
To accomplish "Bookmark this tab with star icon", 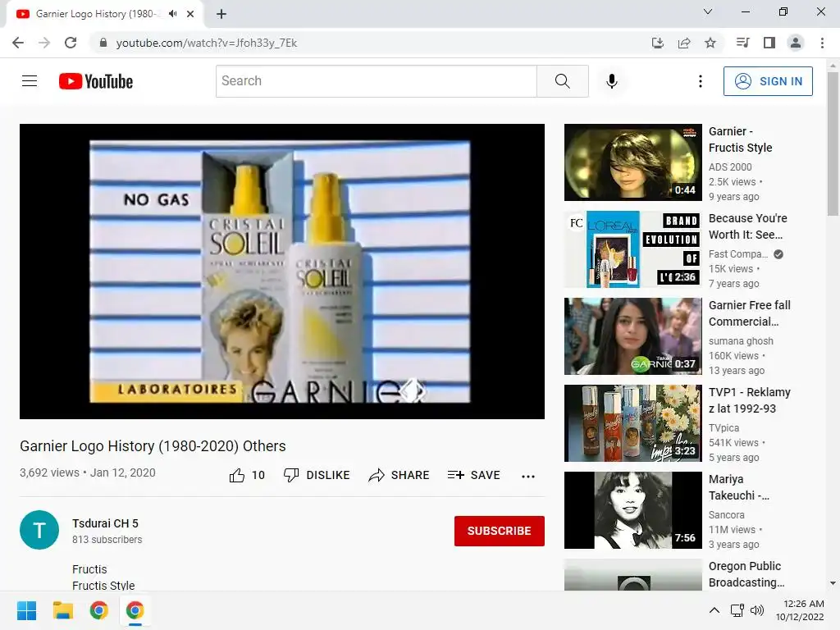I will pos(710,43).
